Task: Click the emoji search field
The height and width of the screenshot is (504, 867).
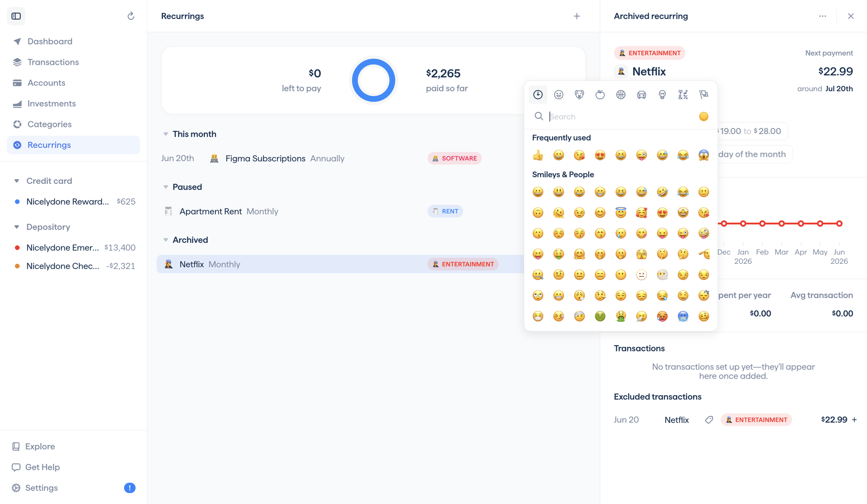Action: point(620,116)
